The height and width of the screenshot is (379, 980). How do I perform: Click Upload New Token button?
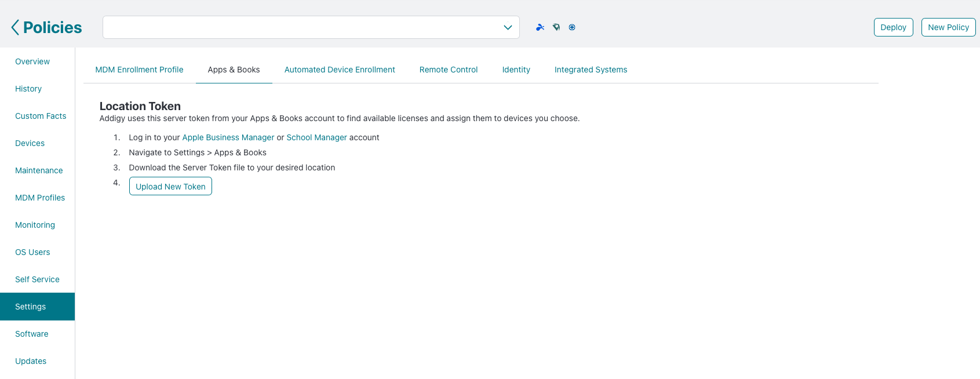coord(170,186)
